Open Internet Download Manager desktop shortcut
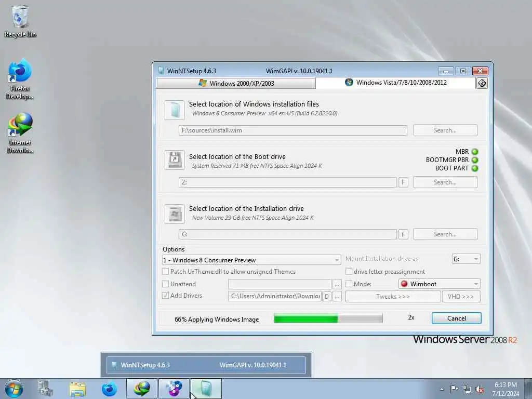The width and height of the screenshot is (532, 399). [20, 134]
